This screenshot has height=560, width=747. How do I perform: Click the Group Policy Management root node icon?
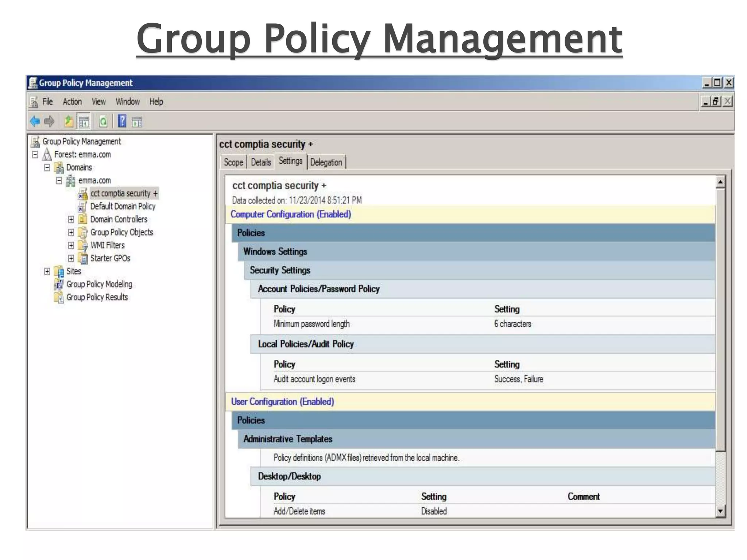[35, 141]
